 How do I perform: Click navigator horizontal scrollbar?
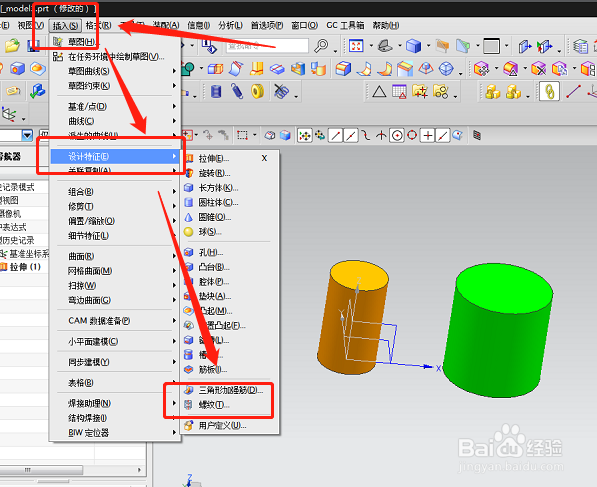click(x=41, y=470)
